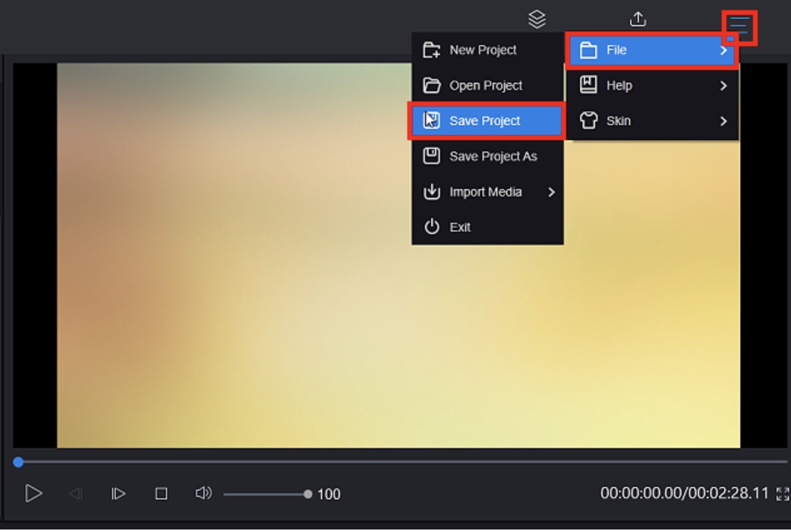Open the File menu entry
791x532 pixels.
652,50
